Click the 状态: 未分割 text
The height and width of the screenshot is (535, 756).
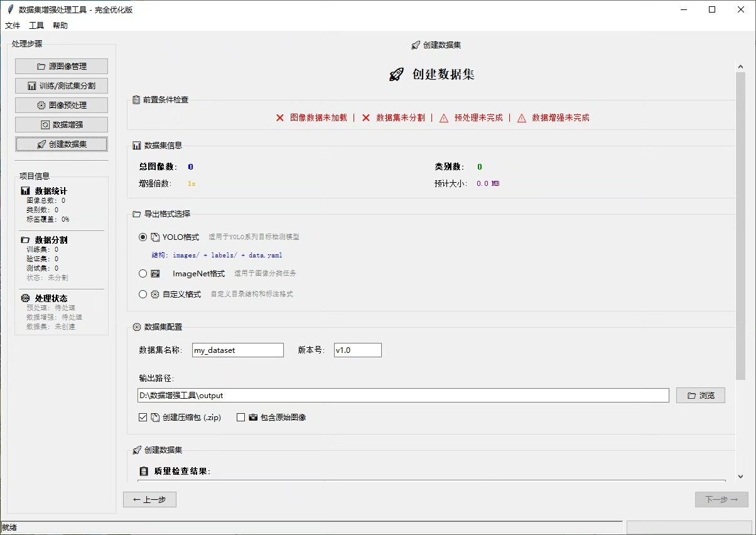(x=47, y=278)
